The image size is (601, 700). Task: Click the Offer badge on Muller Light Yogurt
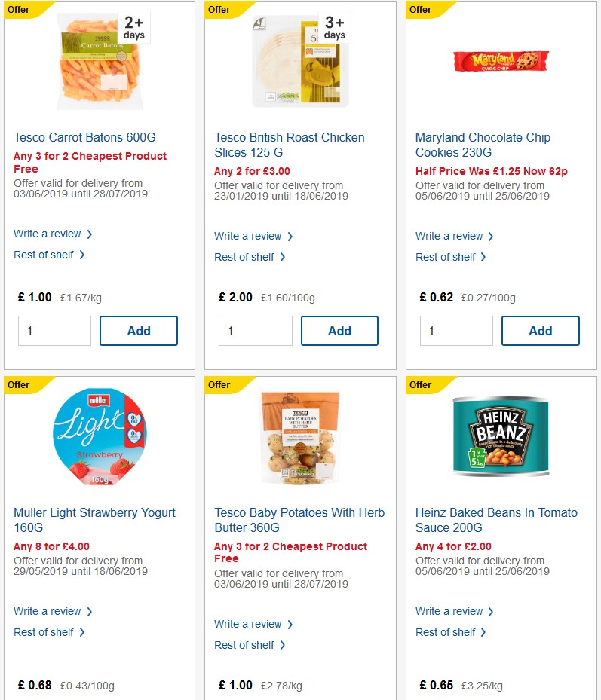19,385
